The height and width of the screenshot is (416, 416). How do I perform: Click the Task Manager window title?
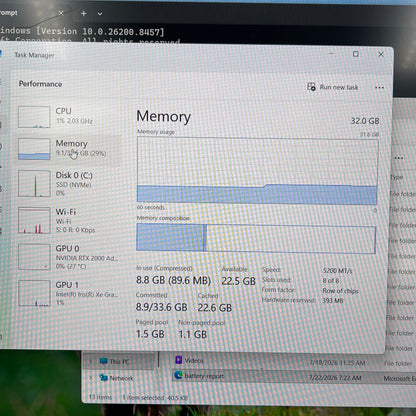(34, 55)
